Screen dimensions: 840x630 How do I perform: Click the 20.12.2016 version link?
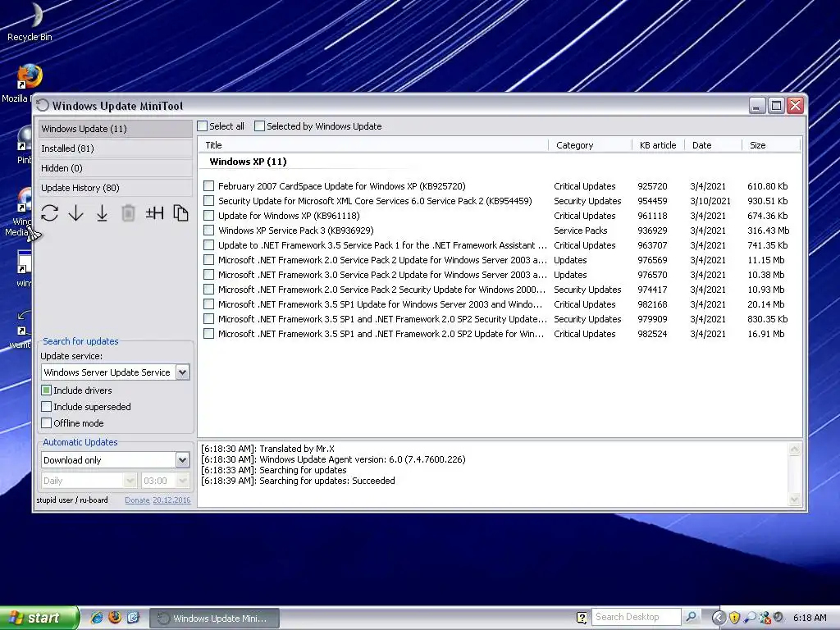171,500
